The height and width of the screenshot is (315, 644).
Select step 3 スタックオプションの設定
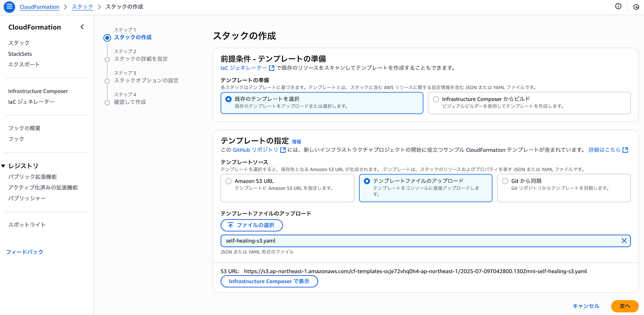pyautogui.click(x=146, y=81)
